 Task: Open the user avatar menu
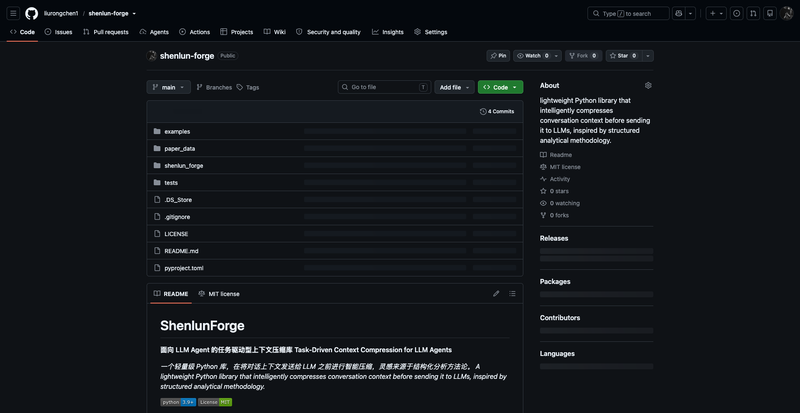click(x=786, y=13)
